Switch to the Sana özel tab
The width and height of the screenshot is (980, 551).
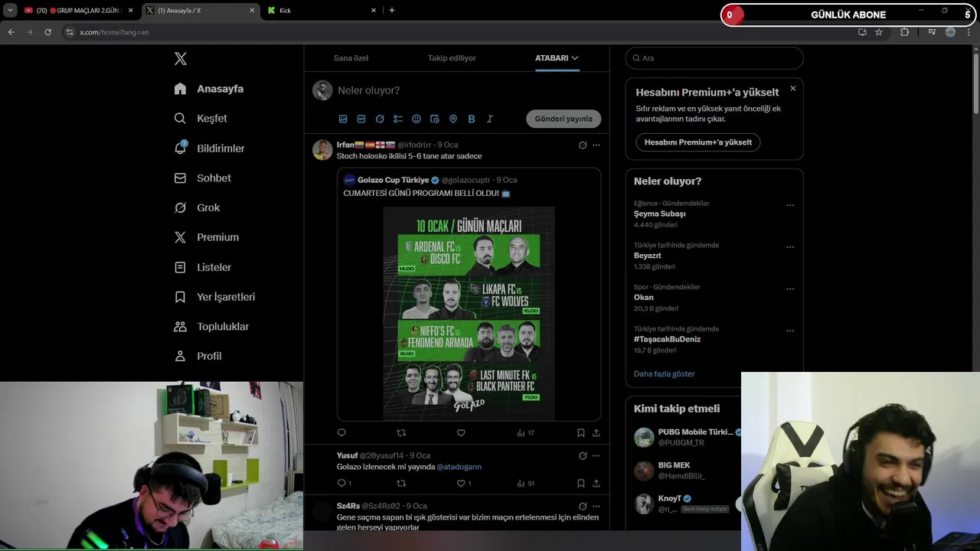click(351, 58)
